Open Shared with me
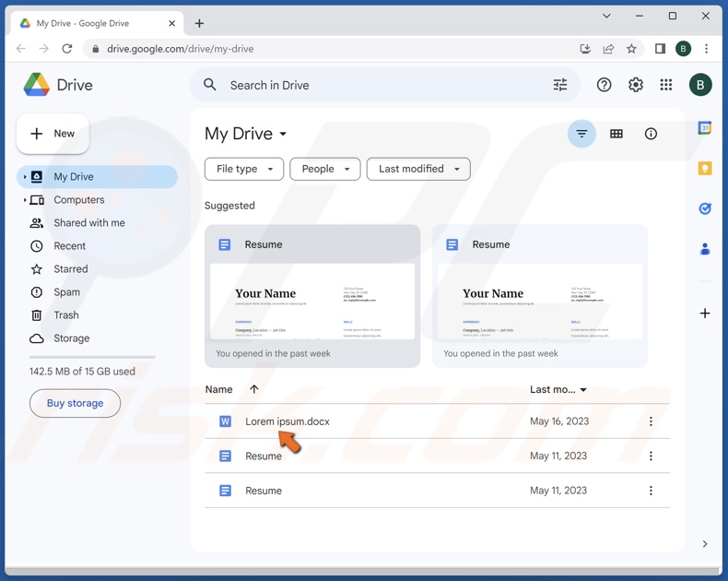Image resolution: width=728 pixels, height=581 pixels. 89,223
